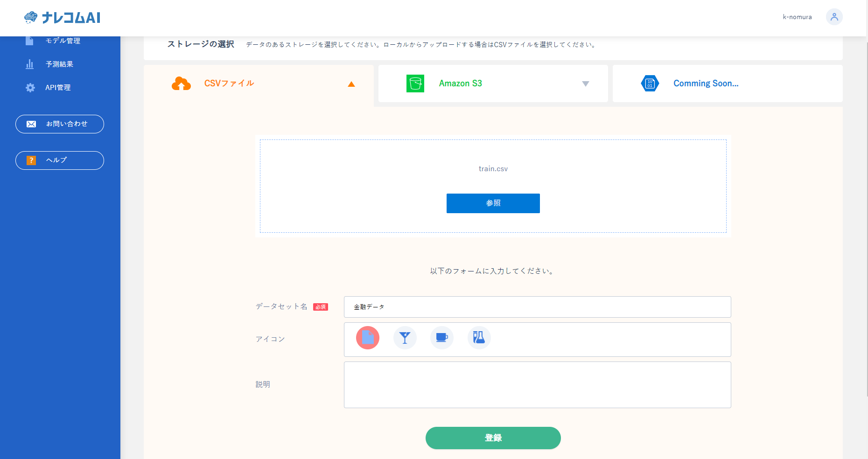The image size is (868, 459).
Task: Click the API管理 gear icon
Action: coord(30,88)
